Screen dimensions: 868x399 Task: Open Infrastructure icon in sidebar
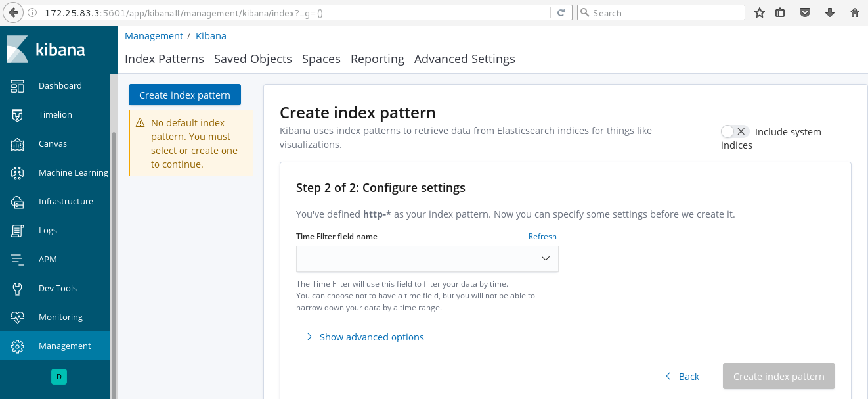pyautogui.click(x=18, y=202)
